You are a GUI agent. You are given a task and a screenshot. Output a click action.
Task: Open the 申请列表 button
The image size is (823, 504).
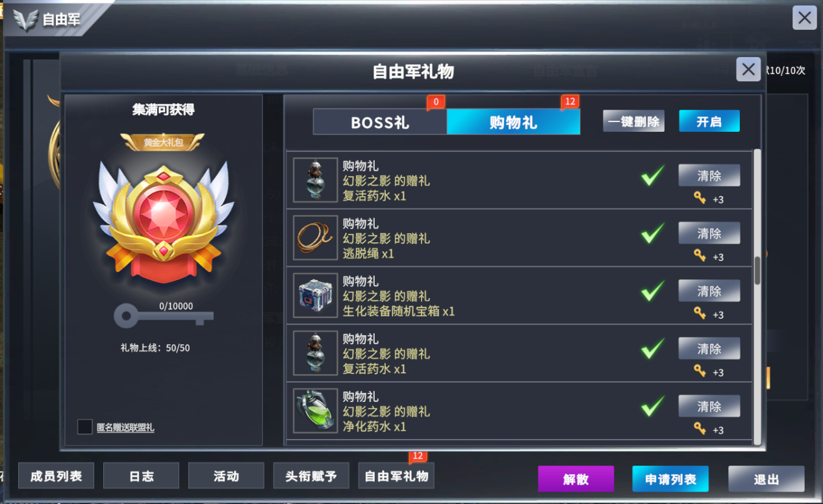pyautogui.click(x=670, y=479)
